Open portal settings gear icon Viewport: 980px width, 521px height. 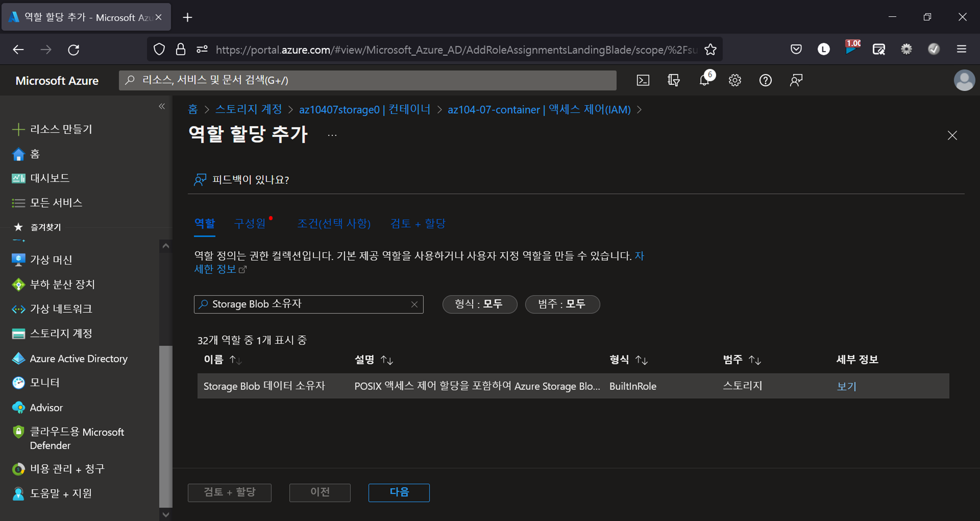click(x=735, y=80)
